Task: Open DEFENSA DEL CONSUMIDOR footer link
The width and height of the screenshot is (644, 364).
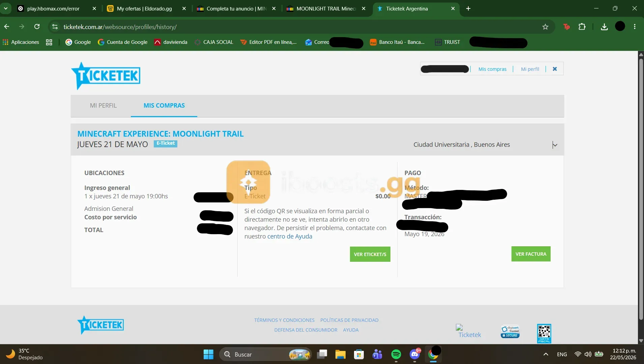Action: pos(306,330)
